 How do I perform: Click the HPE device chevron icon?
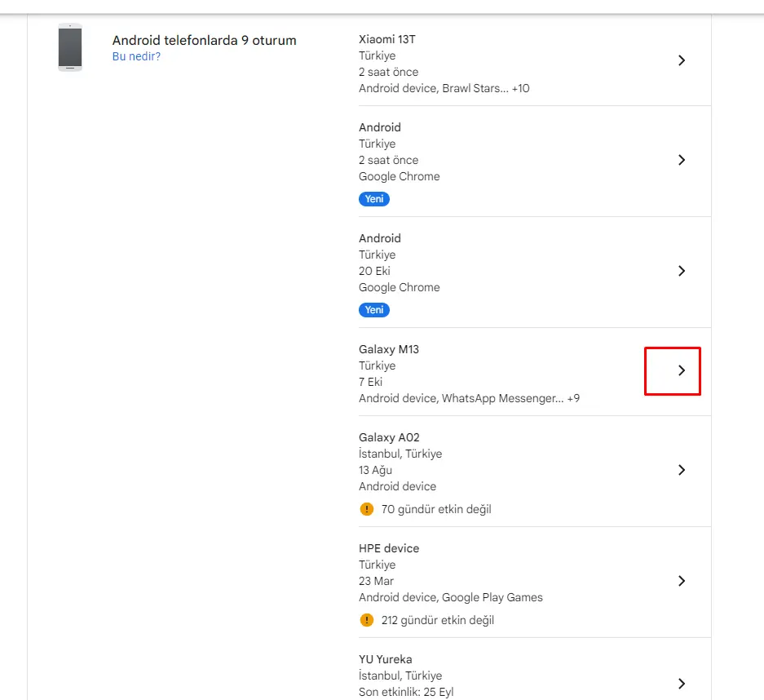(682, 581)
